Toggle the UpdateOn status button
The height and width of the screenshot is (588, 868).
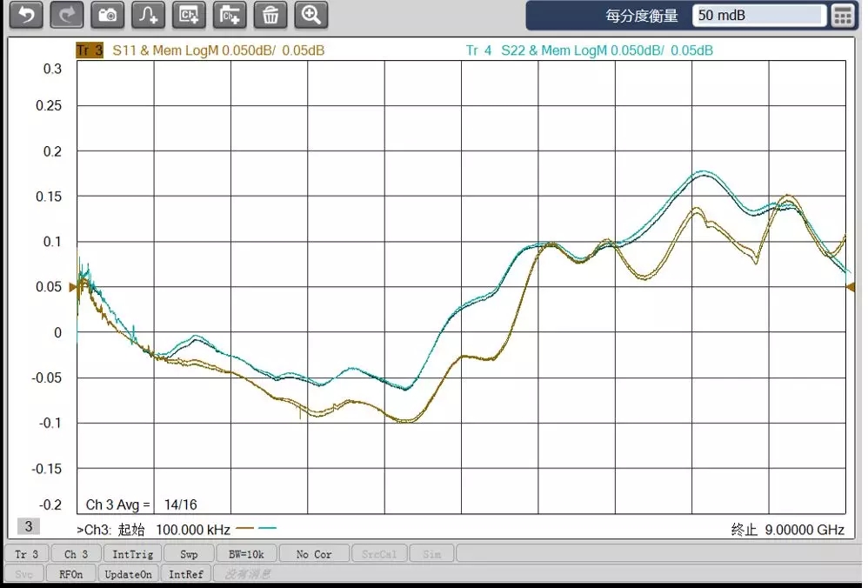(x=129, y=574)
